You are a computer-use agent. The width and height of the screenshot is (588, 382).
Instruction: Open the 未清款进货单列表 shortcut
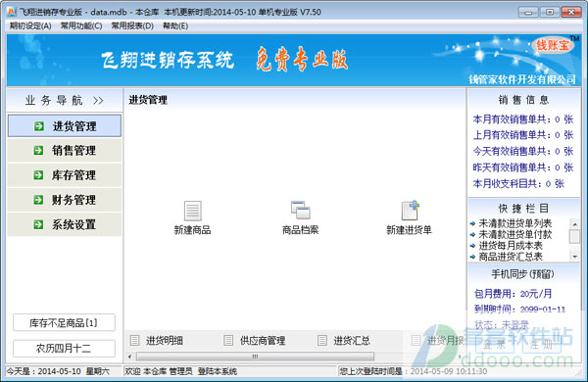pos(515,223)
